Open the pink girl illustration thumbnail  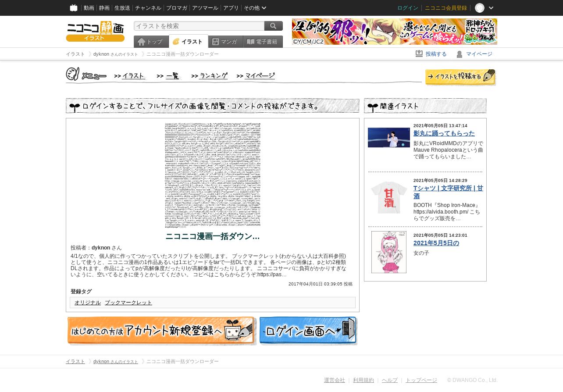tap(389, 252)
